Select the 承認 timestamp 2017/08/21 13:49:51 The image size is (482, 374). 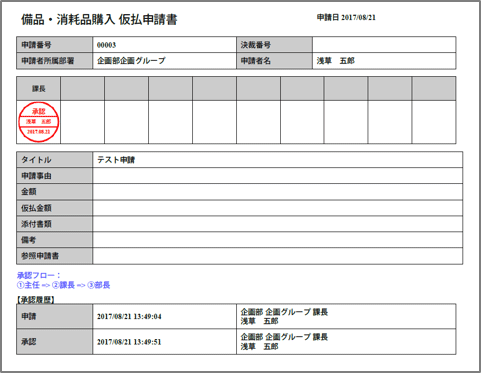(x=129, y=342)
